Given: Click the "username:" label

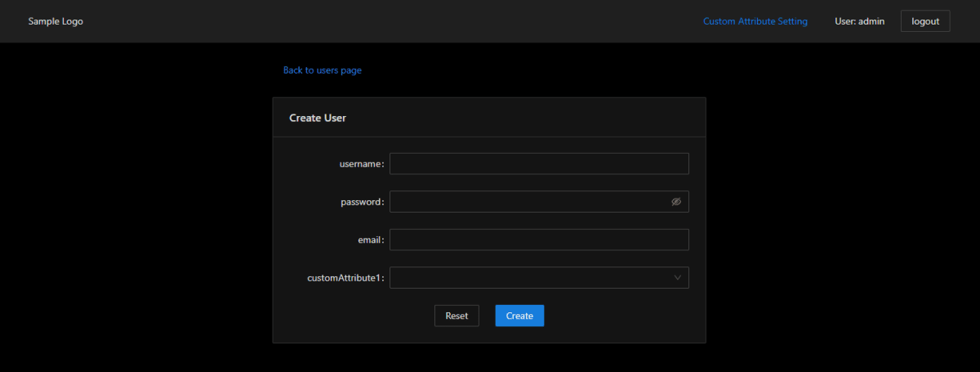Looking at the screenshot, I should click(362, 164).
